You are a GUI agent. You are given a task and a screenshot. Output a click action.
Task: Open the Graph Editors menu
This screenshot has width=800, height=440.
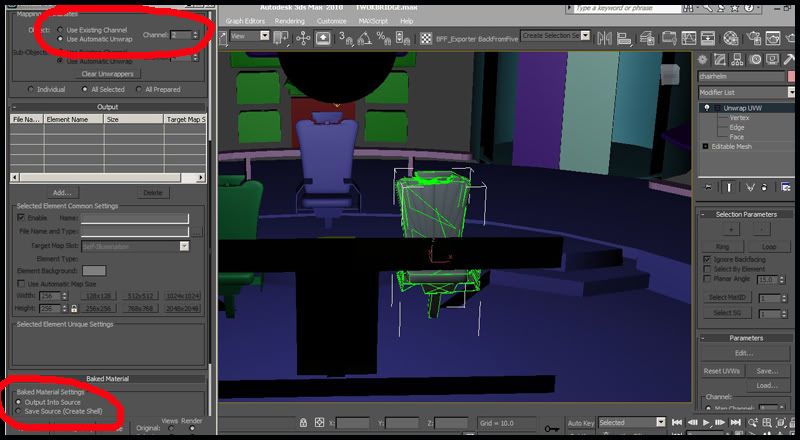click(245, 21)
